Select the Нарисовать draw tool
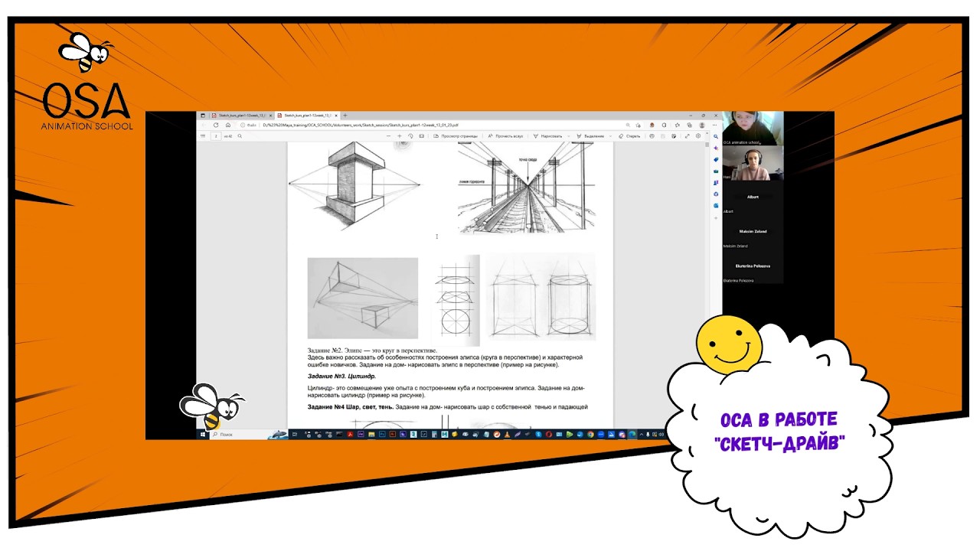The width and height of the screenshot is (980, 551). 548,136
